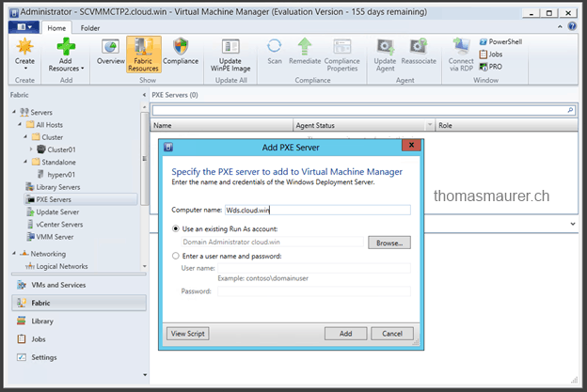587x392 pixels.
Task: Click the View Script button
Action: [187, 334]
